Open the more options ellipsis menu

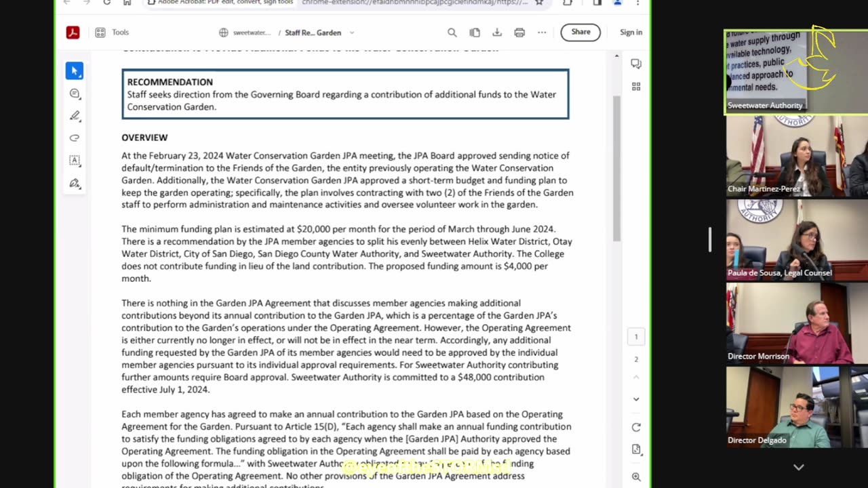[x=542, y=33]
